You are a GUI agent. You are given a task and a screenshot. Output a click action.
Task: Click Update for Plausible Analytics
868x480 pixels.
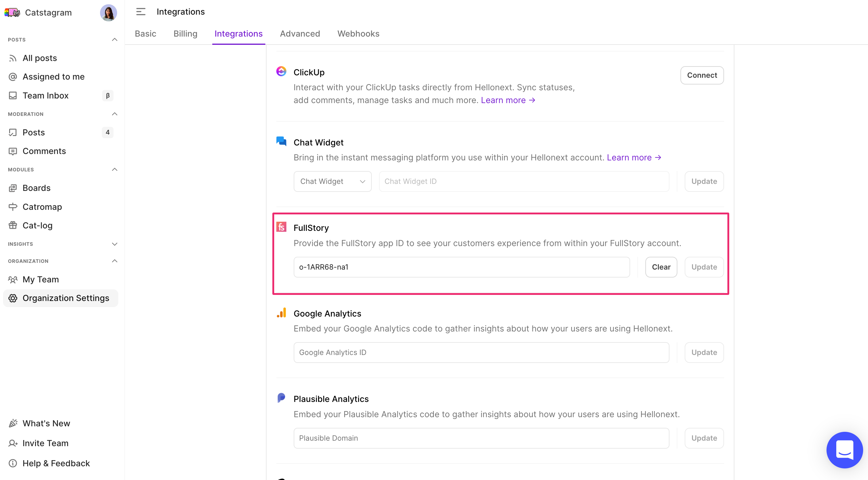point(704,438)
